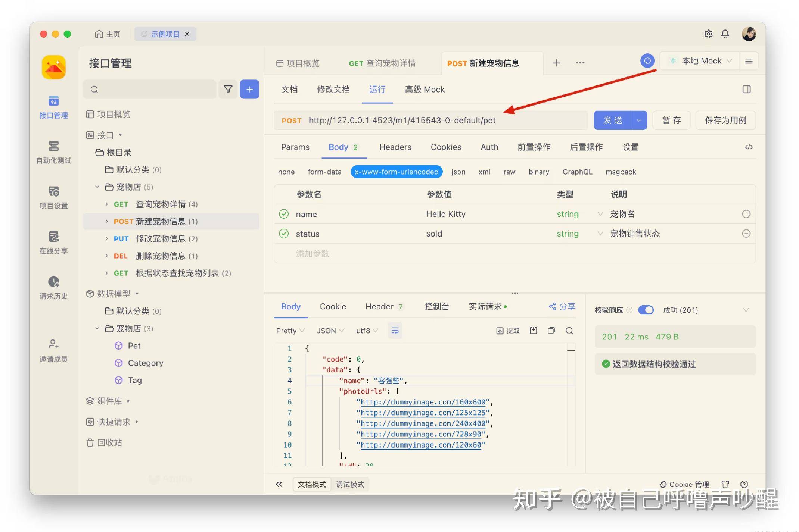Toggle the right side panel layout icon
The height and width of the screenshot is (532, 799).
[746, 89]
